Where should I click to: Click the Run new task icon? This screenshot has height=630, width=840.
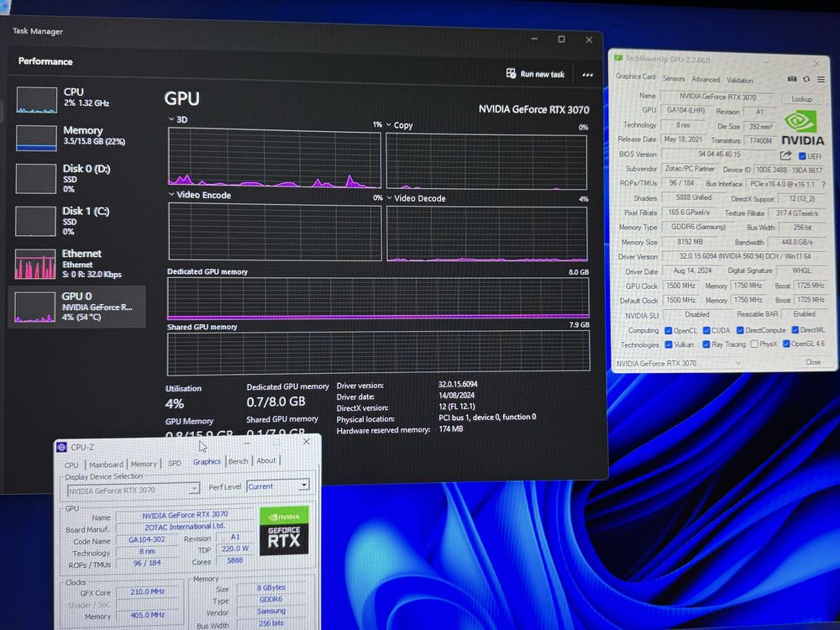point(511,73)
